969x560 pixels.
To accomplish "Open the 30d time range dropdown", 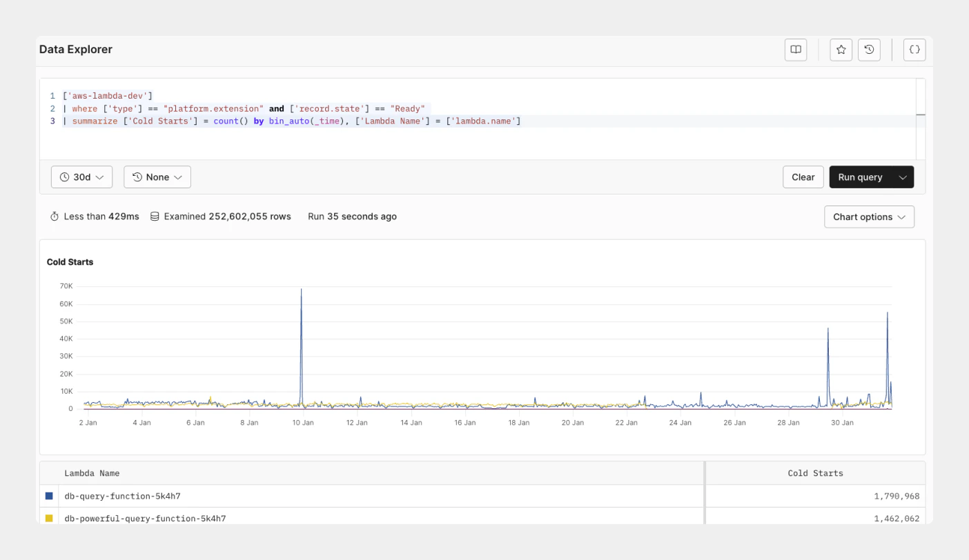I will click(81, 177).
